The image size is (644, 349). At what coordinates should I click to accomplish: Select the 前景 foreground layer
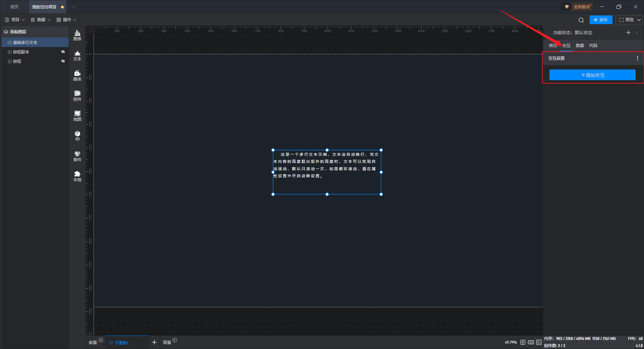pos(93,343)
